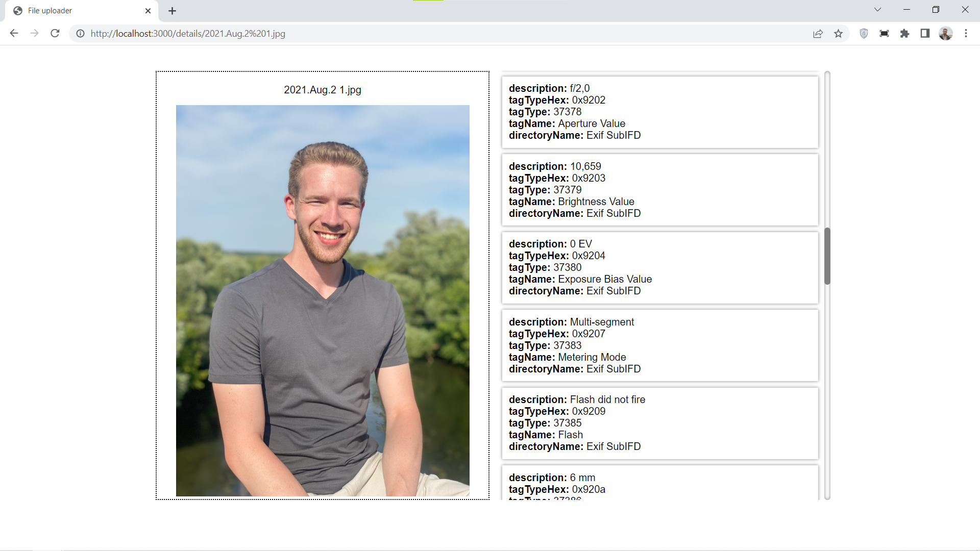
Task: View site information via the info icon
Action: (x=80, y=34)
